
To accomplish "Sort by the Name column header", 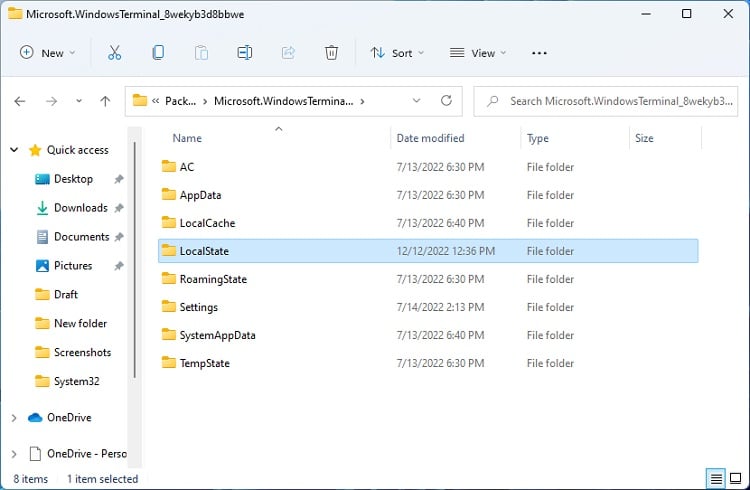I will (x=187, y=138).
